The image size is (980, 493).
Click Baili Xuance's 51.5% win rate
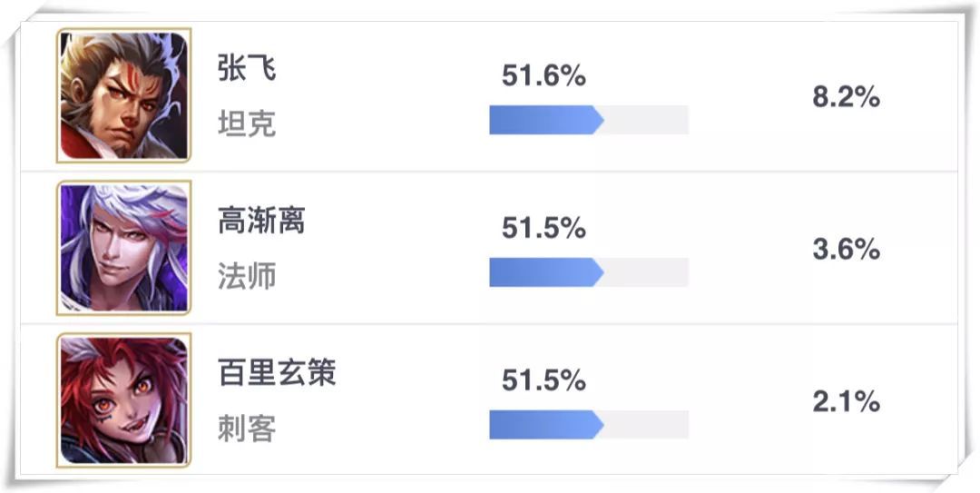pos(544,381)
